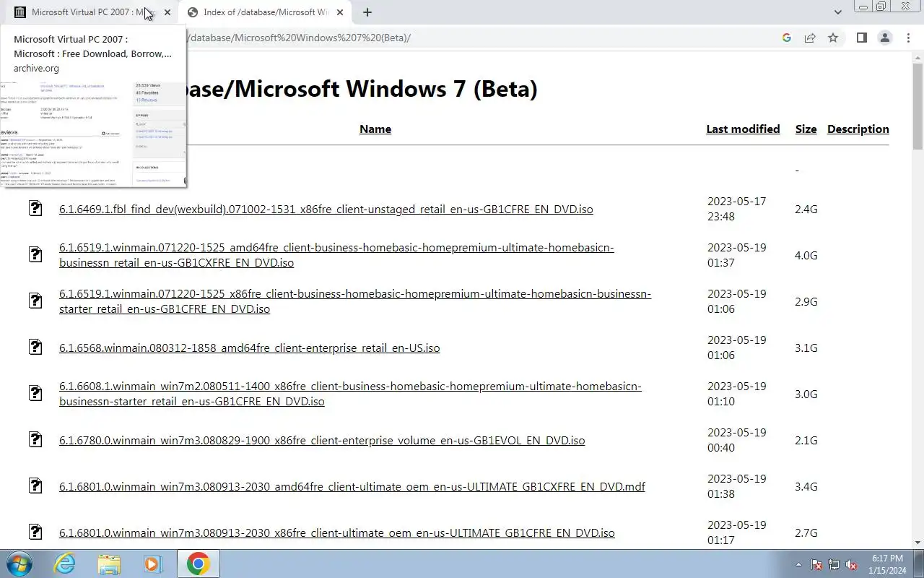Click the 2023-05-19 00:40 modified date

736,440
